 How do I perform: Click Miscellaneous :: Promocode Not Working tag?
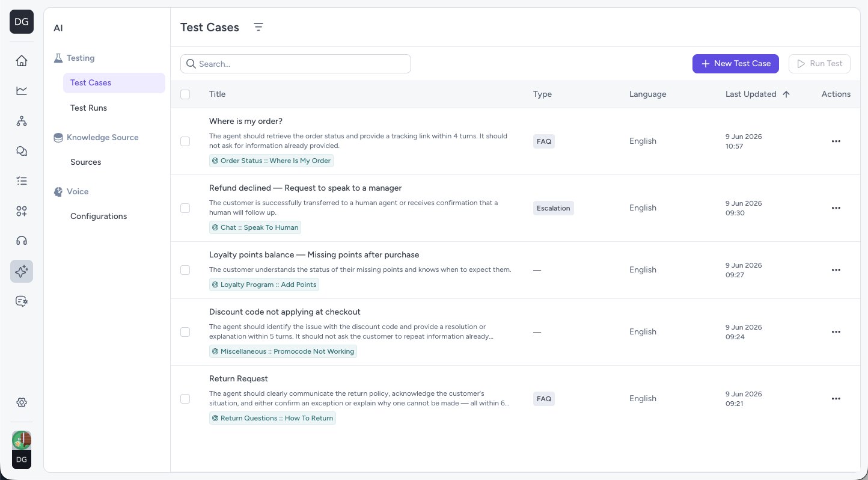coord(283,351)
